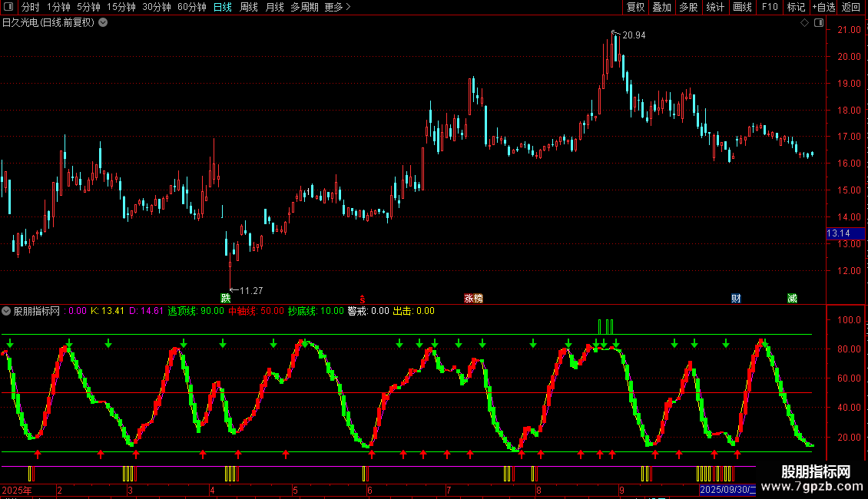
Task: Click the 统计 statistics button
Action: pyautogui.click(x=714, y=7)
